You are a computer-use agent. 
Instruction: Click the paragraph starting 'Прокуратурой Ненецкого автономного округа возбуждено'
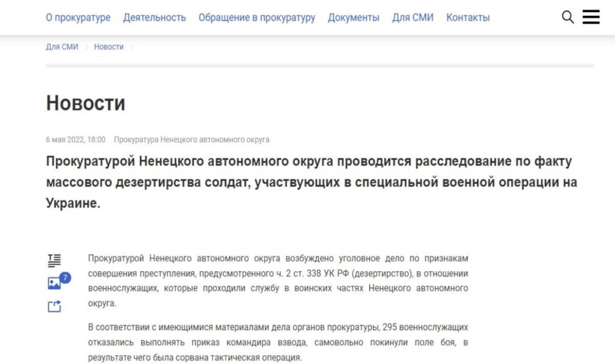(x=278, y=281)
